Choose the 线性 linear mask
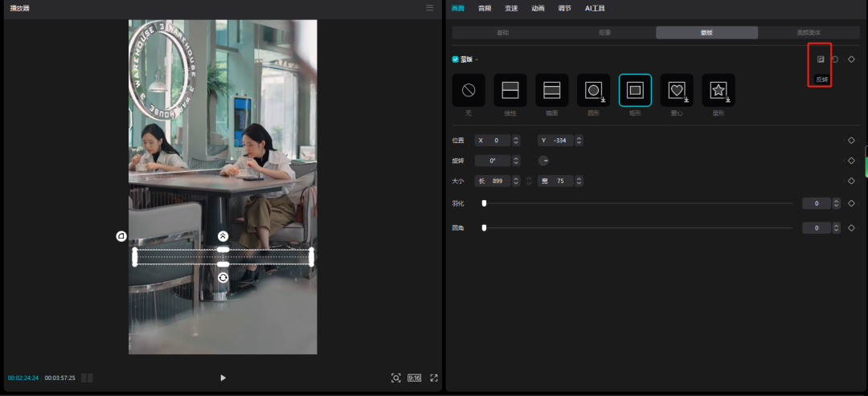The width and height of the screenshot is (868, 396). pos(510,90)
